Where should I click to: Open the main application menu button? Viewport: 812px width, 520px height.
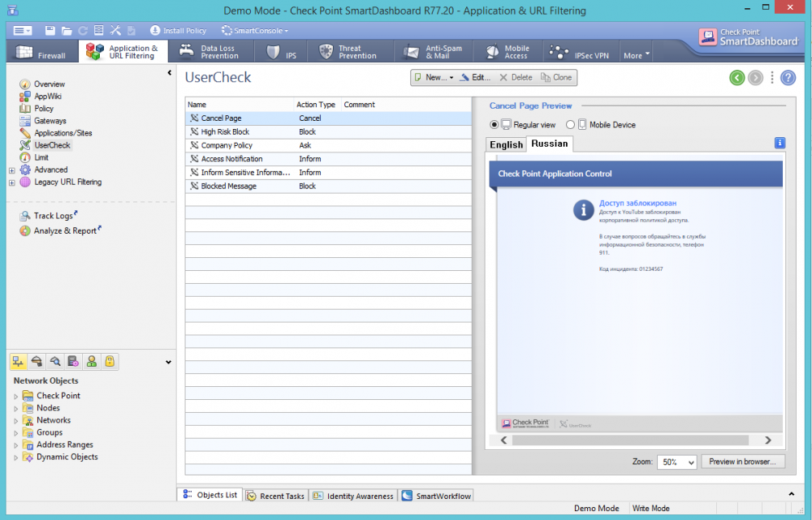pyautogui.click(x=22, y=31)
